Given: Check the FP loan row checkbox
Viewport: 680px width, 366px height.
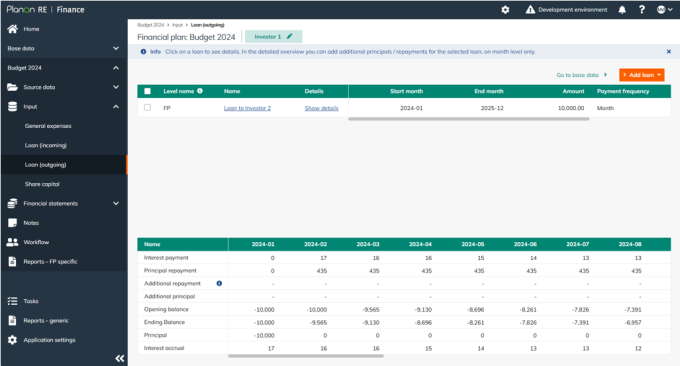Looking at the screenshot, I should 147,108.
